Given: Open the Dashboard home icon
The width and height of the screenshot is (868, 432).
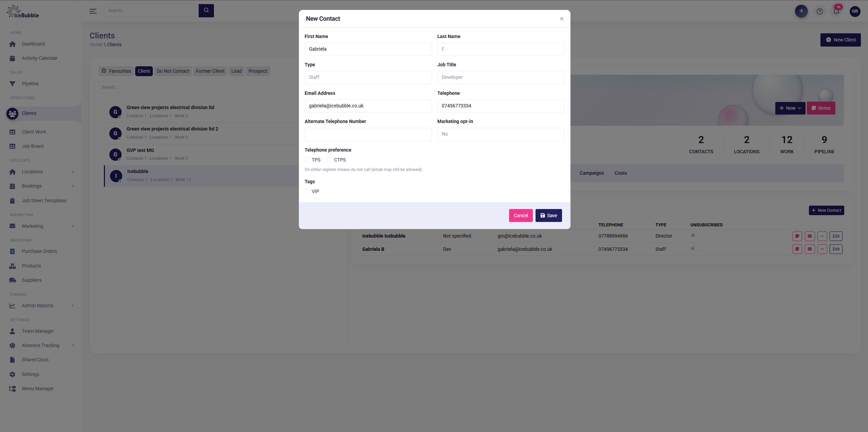Looking at the screenshot, I should (x=13, y=44).
